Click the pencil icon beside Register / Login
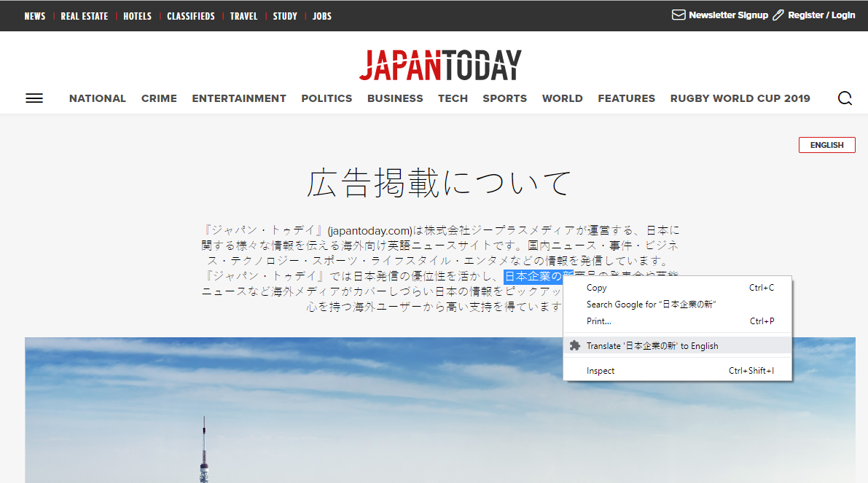 coord(778,15)
